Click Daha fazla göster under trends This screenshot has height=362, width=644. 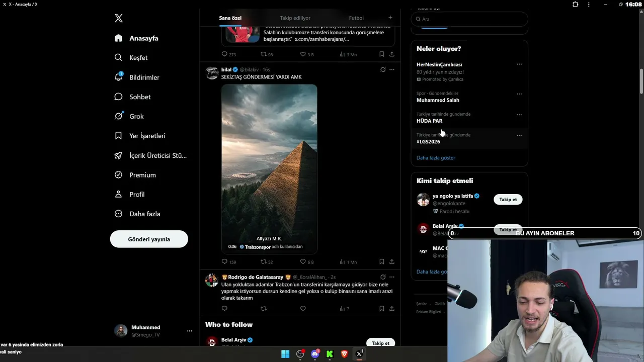(436, 158)
